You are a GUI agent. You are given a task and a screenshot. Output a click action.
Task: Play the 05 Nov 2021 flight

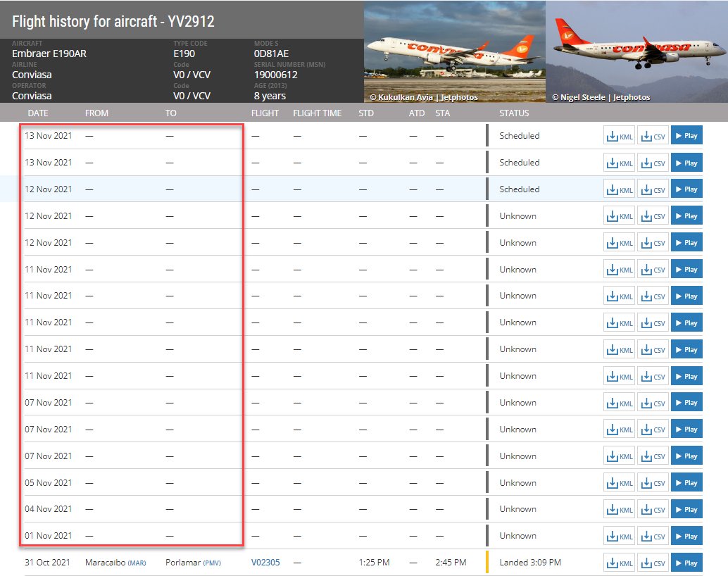686,482
